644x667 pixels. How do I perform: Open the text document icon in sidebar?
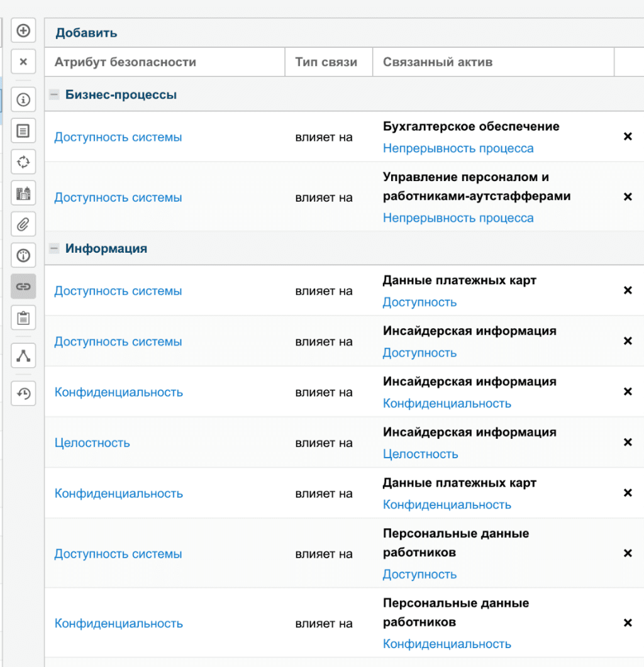click(23, 131)
